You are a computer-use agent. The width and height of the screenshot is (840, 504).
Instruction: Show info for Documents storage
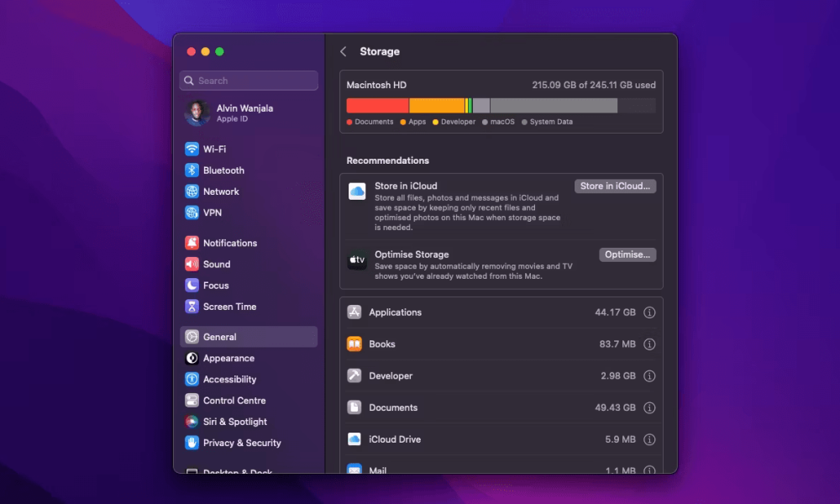pyautogui.click(x=649, y=407)
